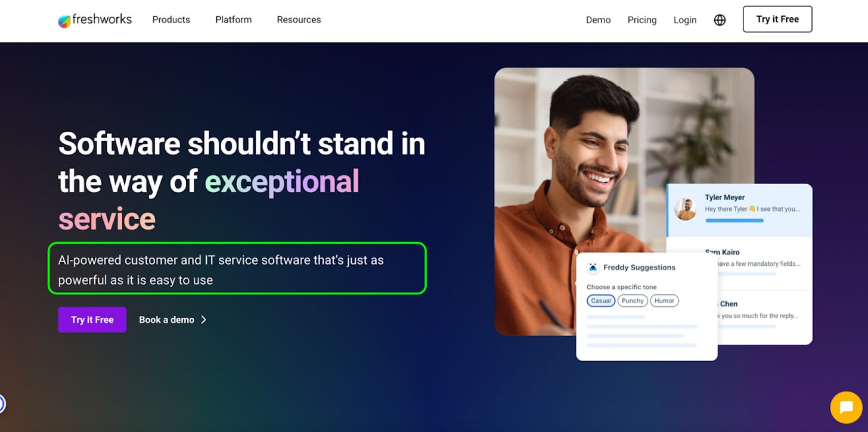868x432 pixels.
Task: Open the yellow chat widget
Action: click(x=846, y=408)
